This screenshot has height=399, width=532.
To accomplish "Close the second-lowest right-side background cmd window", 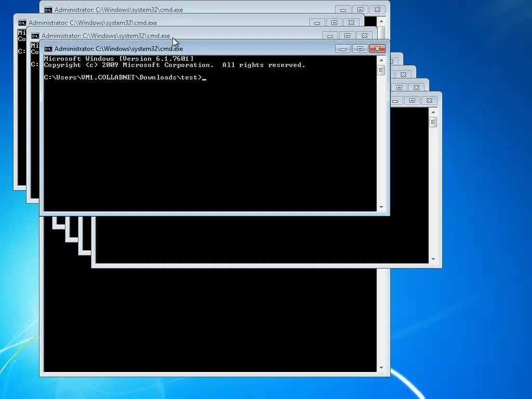I will point(416,87).
